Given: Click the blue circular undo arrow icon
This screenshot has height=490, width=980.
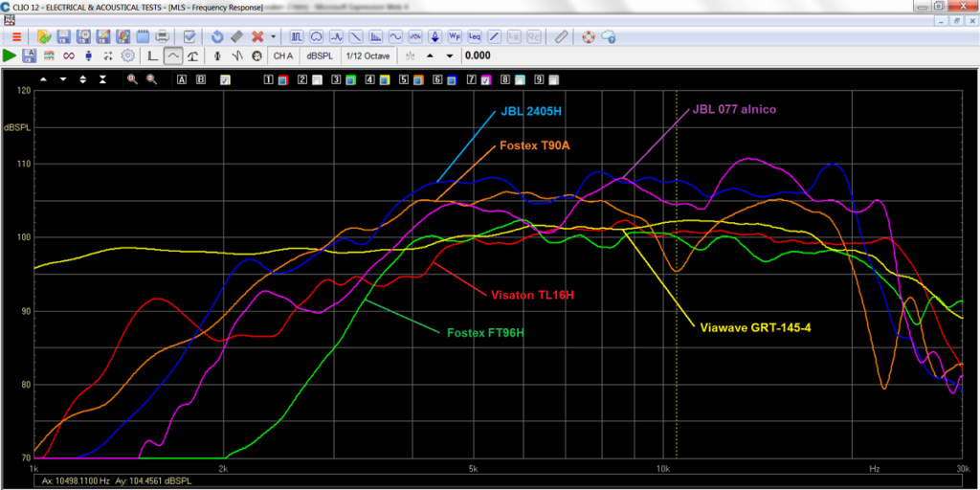Looking at the screenshot, I should (217, 36).
